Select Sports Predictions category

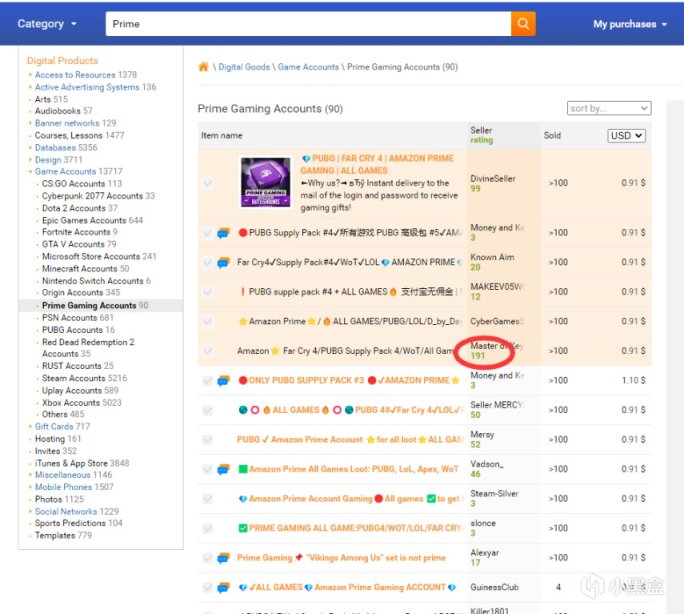click(x=70, y=523)
